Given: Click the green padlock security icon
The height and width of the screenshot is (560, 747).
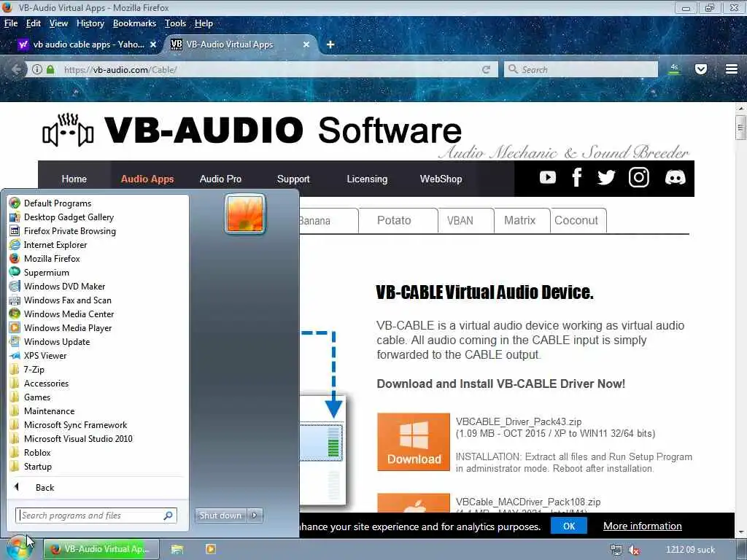Looking at the screenshot, I should (x=50, y=69).
